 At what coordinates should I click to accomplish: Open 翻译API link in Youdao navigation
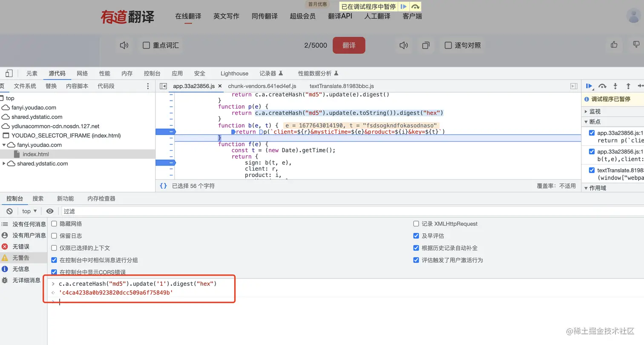click(340, 16)
